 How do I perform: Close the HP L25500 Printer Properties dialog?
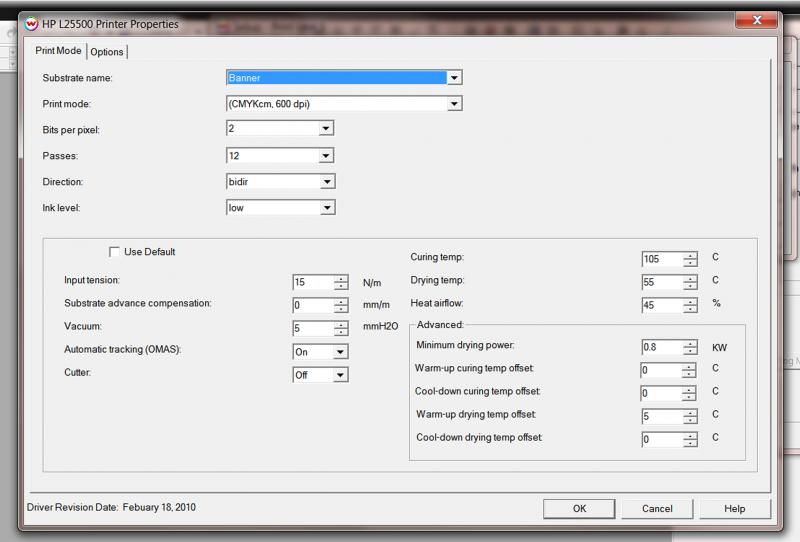pos(757,20)
